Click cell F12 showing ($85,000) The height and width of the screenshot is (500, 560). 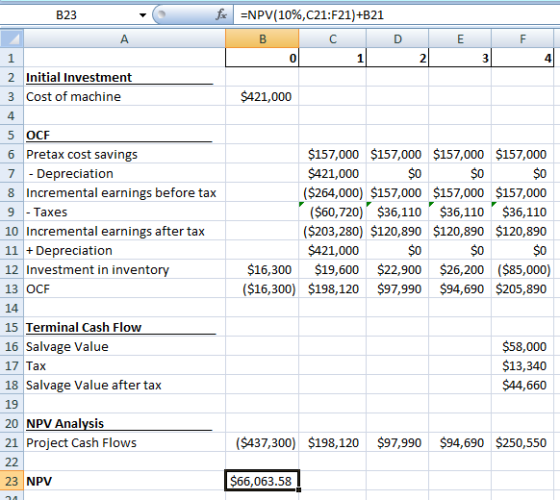(522, 270)
